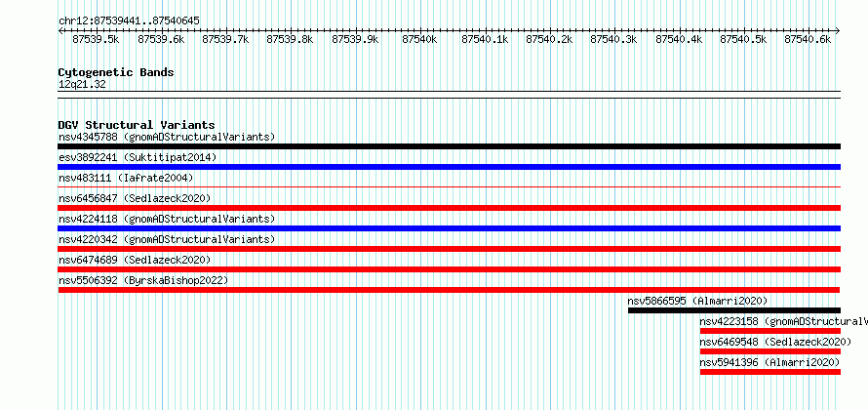This screenshot has width=868, height=410.
Task: Select nsv4345788 (gnomADStructuralVariants) label
Action: (167, 137)
